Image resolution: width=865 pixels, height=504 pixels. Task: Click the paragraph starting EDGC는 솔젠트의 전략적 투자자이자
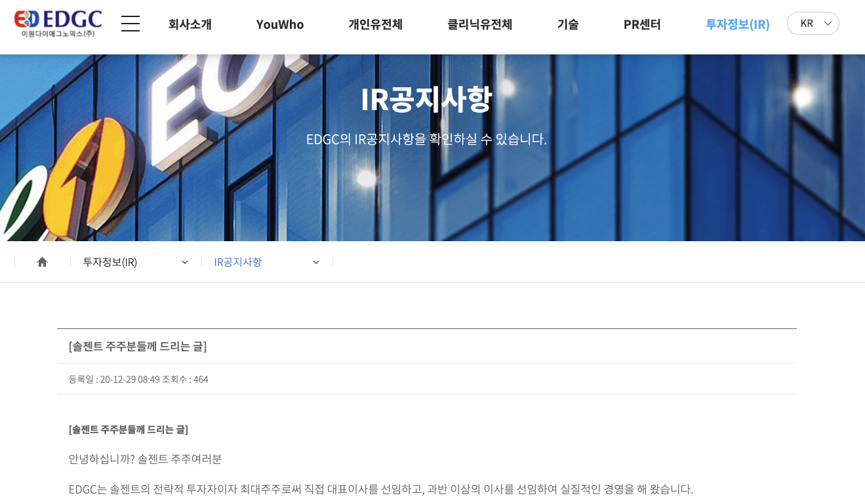tap(381, 489)
